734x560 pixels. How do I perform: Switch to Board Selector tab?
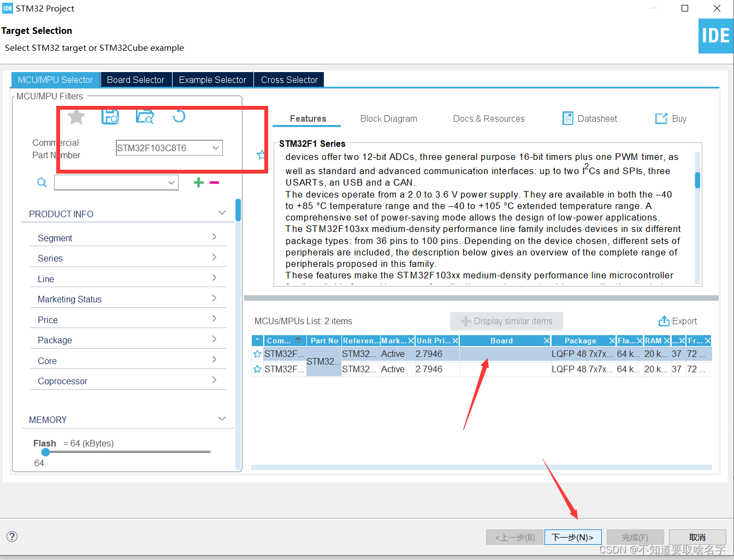click(x=135, y=80)
